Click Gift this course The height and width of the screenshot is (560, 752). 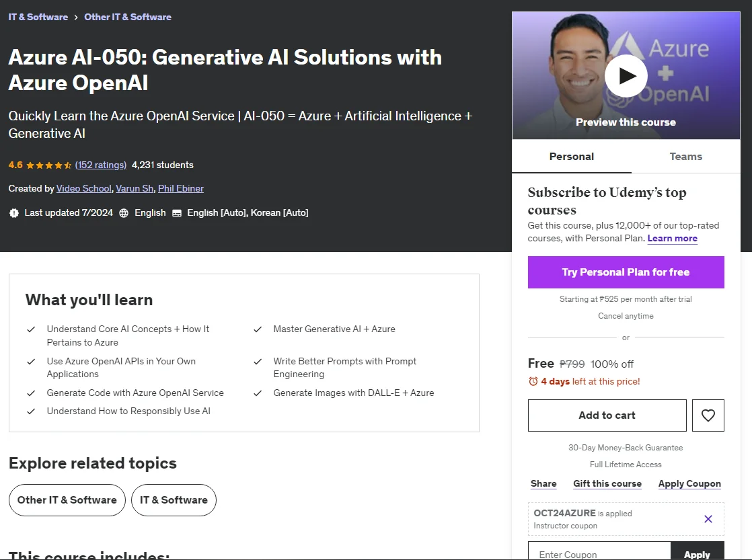pyautogui.click(x=607, y=484)
